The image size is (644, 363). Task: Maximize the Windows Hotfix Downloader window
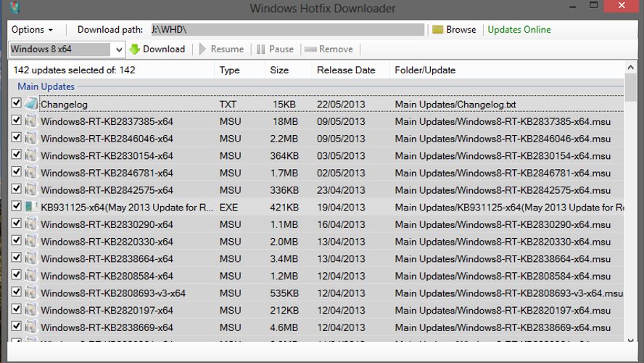click(593, 5)
